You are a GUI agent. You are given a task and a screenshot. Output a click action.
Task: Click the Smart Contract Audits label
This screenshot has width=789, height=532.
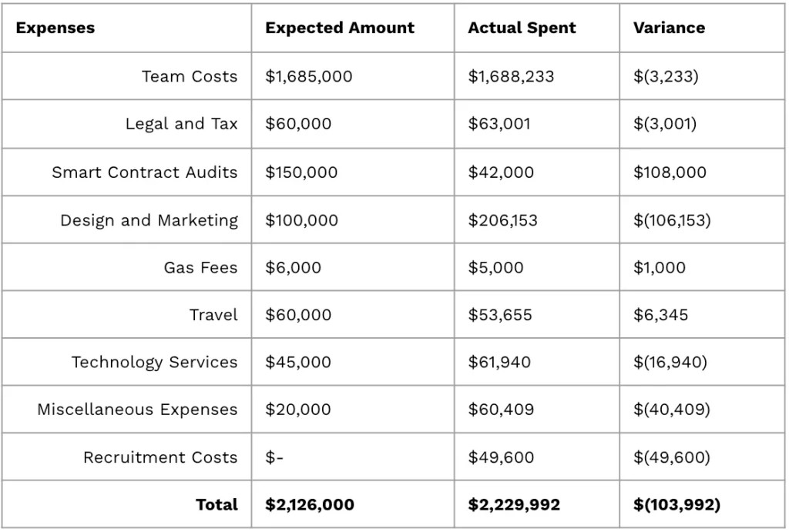(145, 172)
